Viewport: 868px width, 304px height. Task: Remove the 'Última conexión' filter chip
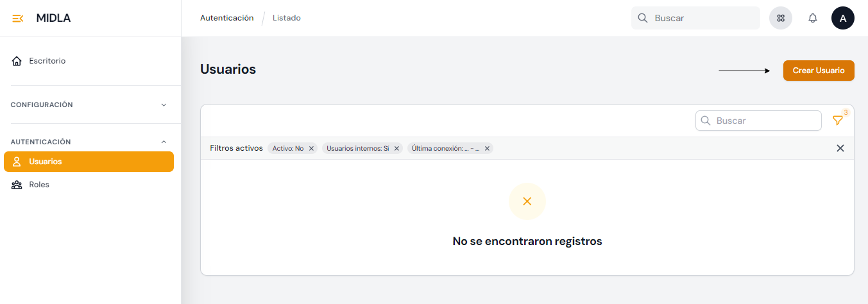[x=487, y=148]
